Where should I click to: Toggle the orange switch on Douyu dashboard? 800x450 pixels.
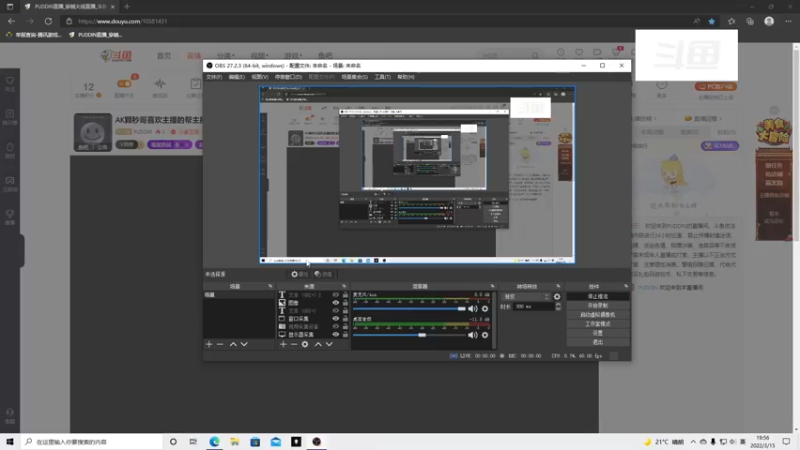pyautogui.click(x=124, y=83)
